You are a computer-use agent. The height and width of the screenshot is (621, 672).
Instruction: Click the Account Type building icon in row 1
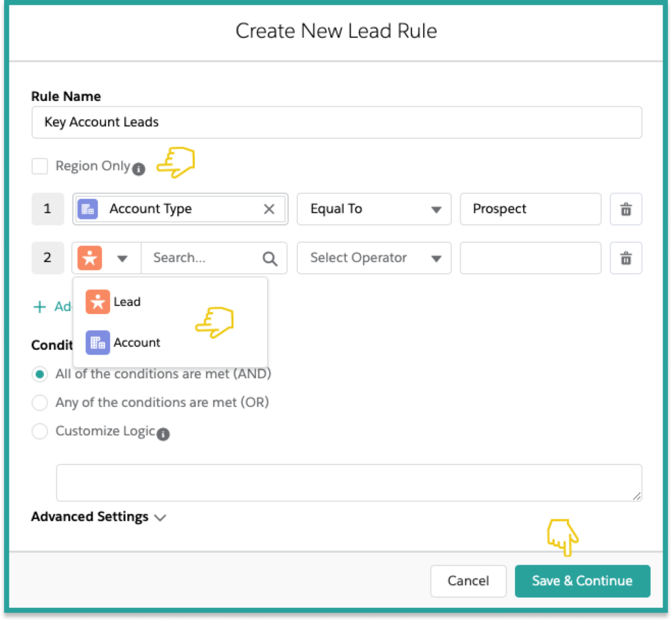[88, 209]
